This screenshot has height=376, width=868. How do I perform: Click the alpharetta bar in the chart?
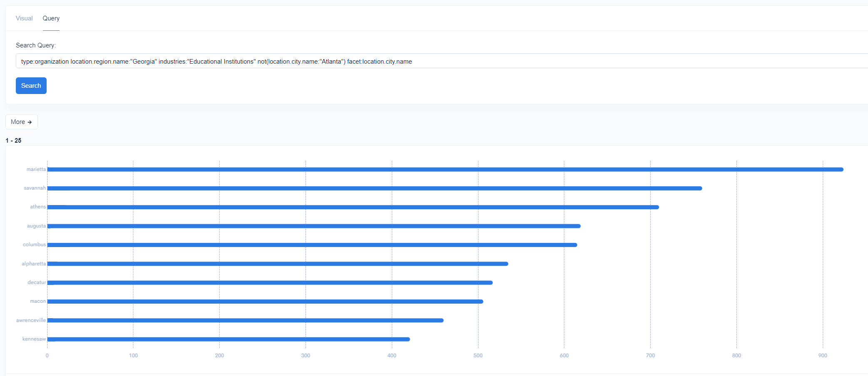pos(278,264)
